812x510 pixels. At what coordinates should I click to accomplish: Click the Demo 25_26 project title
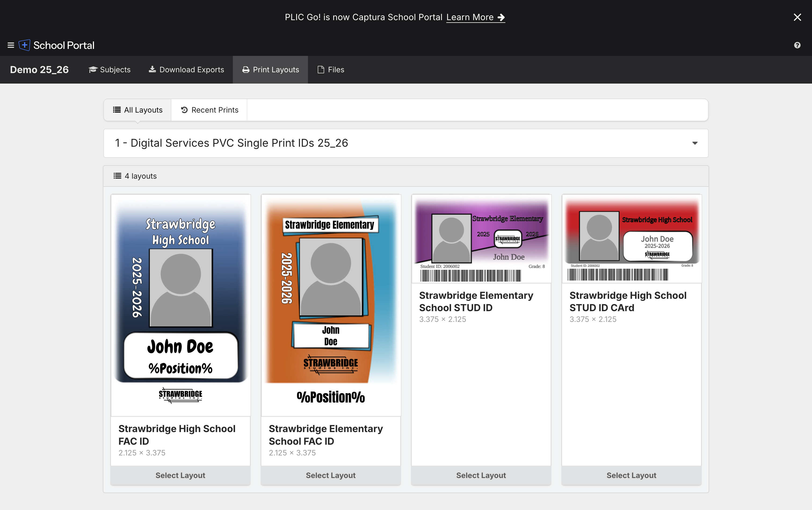pyautogui.click(x=39, y=70)
